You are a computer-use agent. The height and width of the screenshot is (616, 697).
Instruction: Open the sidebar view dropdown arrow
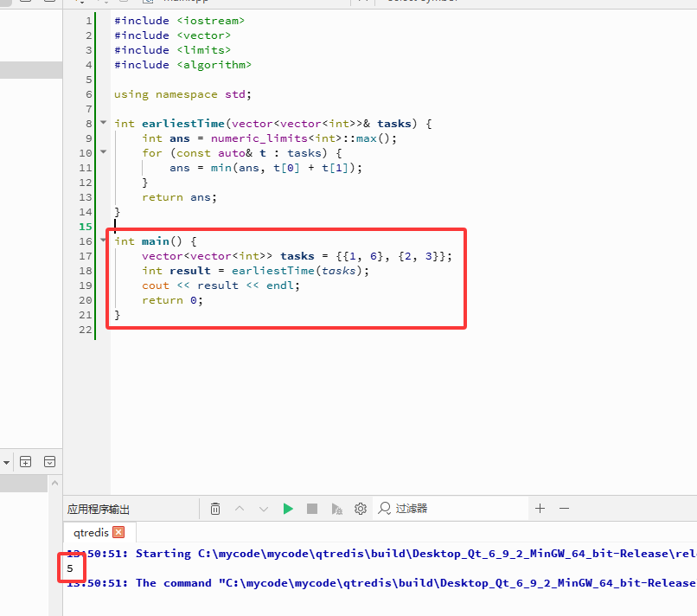6,463
